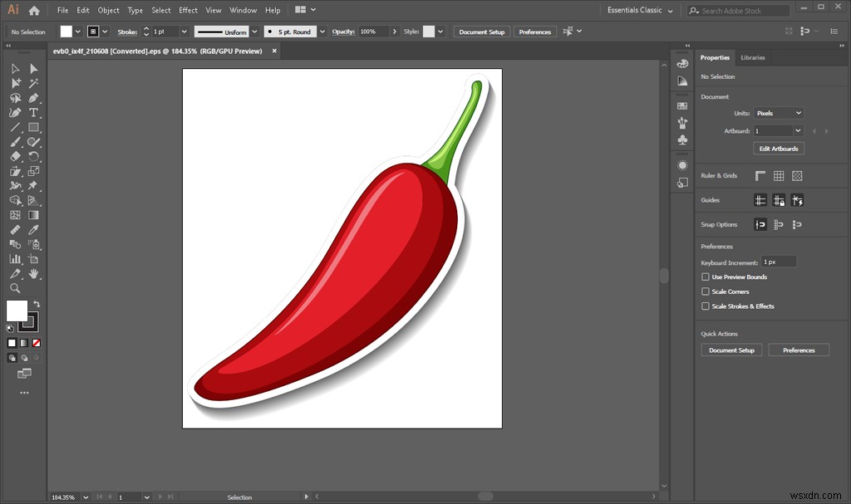Viewport: 851px width, 504px height.
Task: Open the Effect menu
Action: [x=188, y=10]
